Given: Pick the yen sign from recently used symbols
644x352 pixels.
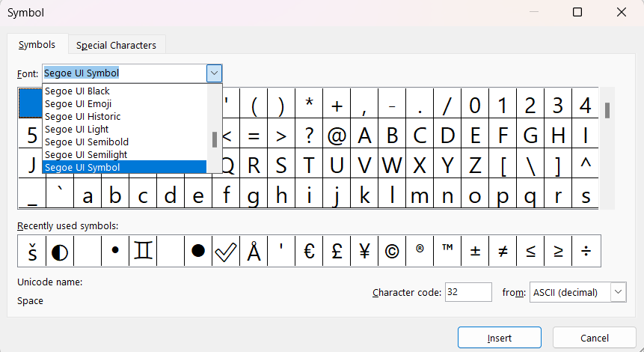Looking at the screenshot, I should [x=364, y=251].
